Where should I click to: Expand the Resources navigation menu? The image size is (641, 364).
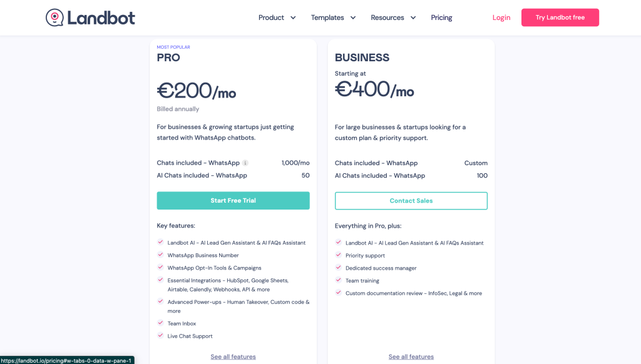point(393,18)
